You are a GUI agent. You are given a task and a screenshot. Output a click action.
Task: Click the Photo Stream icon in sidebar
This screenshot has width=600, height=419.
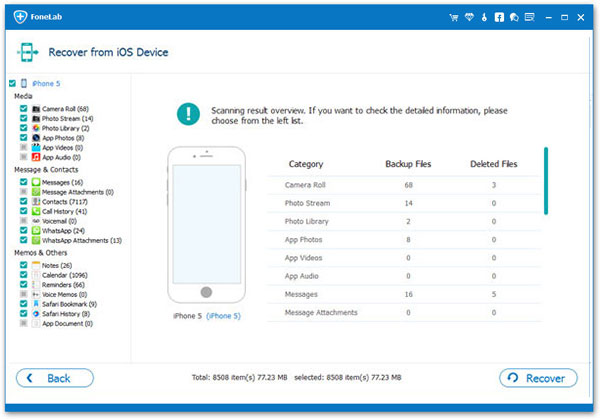point(36,119)
